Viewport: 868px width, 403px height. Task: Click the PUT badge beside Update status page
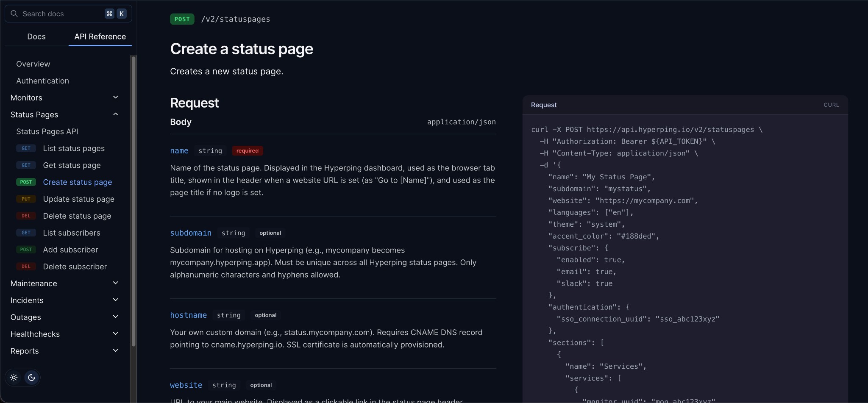tap(26, 199)
